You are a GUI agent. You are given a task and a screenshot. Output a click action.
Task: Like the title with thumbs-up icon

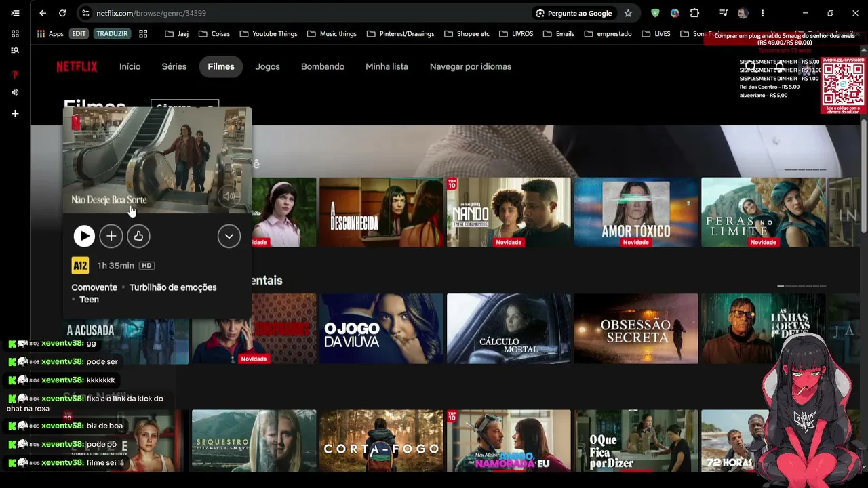(x=138, y=236)
